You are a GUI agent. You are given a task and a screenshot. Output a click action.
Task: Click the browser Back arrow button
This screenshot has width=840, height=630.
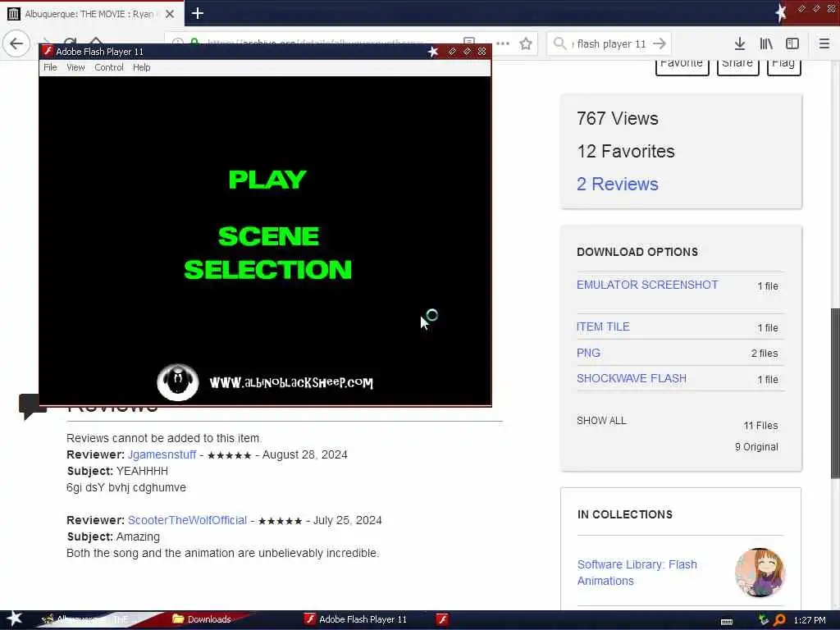pyautogui.click(x=16, y=43)
